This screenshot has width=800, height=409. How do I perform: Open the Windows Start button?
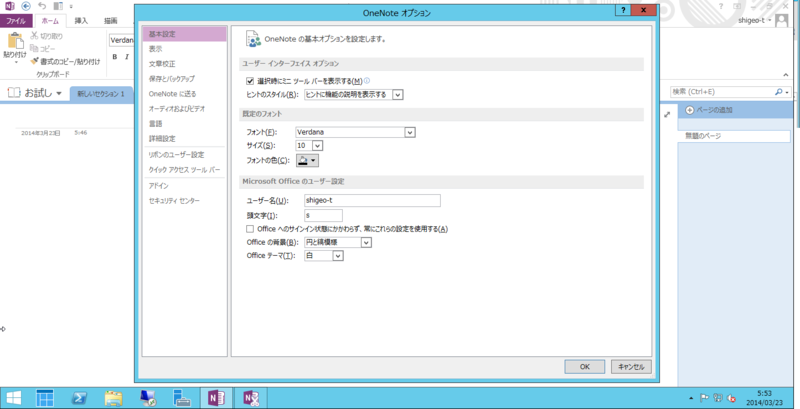[x=14, y=398]
